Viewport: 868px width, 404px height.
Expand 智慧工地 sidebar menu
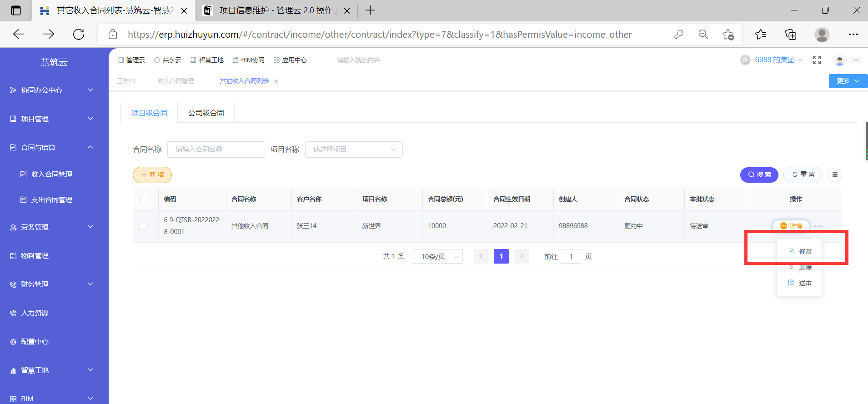click(54, 370)
